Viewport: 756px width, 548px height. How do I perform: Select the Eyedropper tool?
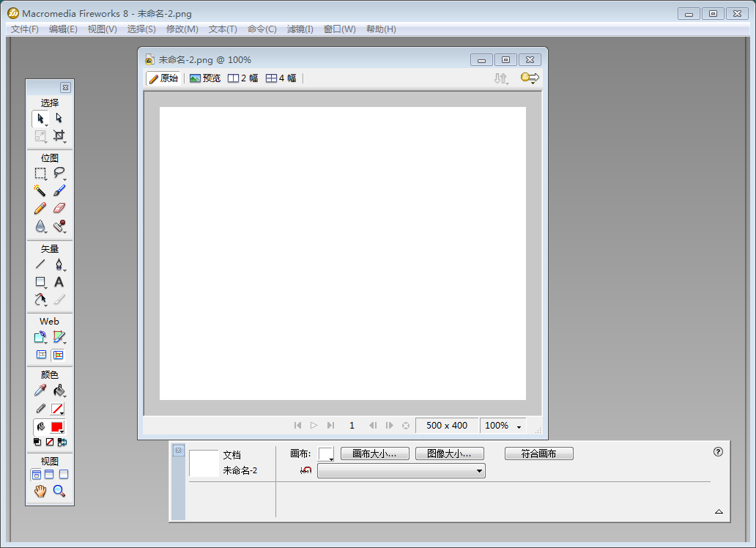[x=40, y=390]
